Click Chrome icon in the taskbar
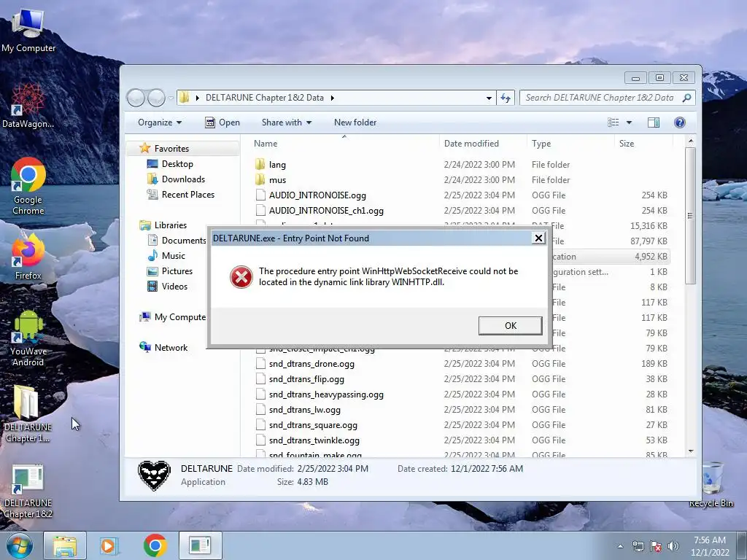The width and height of the screenshot is (747, 560). (155, 545)
